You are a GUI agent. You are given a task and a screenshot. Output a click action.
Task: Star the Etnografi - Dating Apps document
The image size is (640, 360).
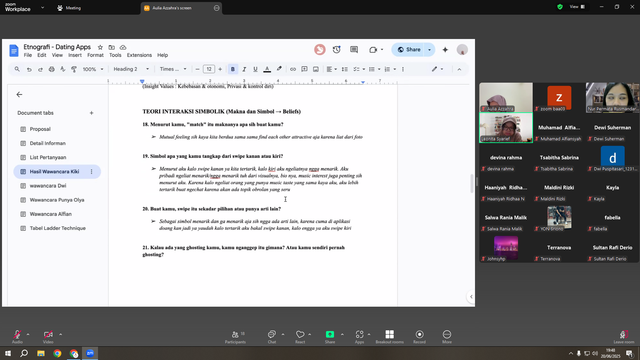point(100,47)
